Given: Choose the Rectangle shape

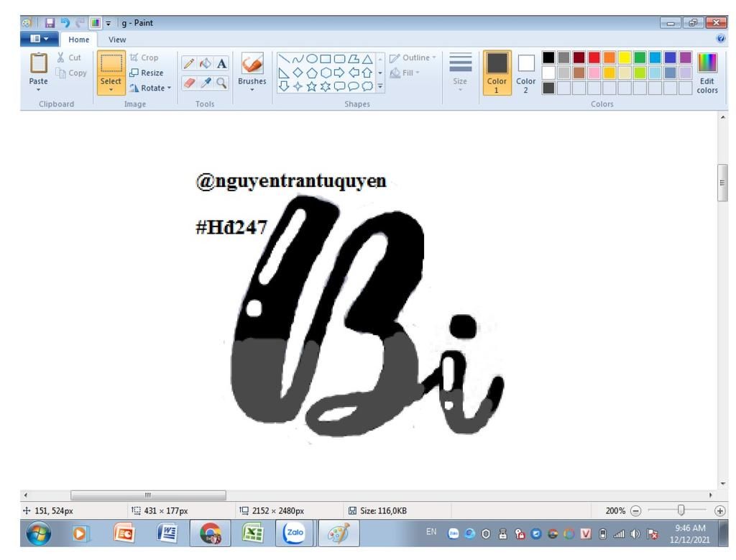Looking at the screenshot, I should 326,59.
